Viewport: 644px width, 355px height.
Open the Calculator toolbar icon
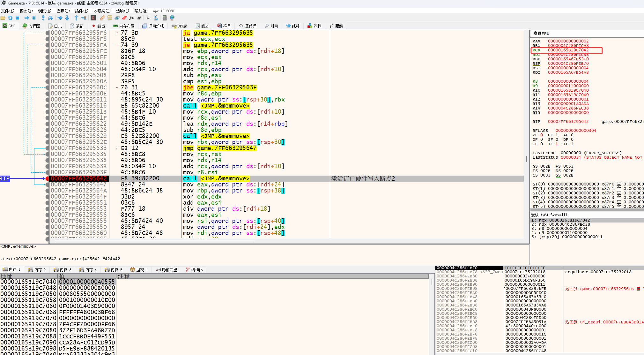165,18
